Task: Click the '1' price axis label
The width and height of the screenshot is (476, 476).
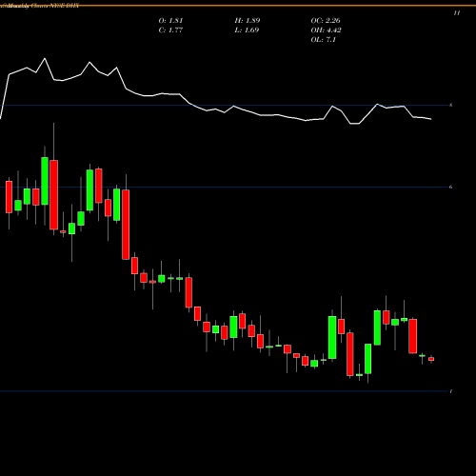Action: point(451,391)
